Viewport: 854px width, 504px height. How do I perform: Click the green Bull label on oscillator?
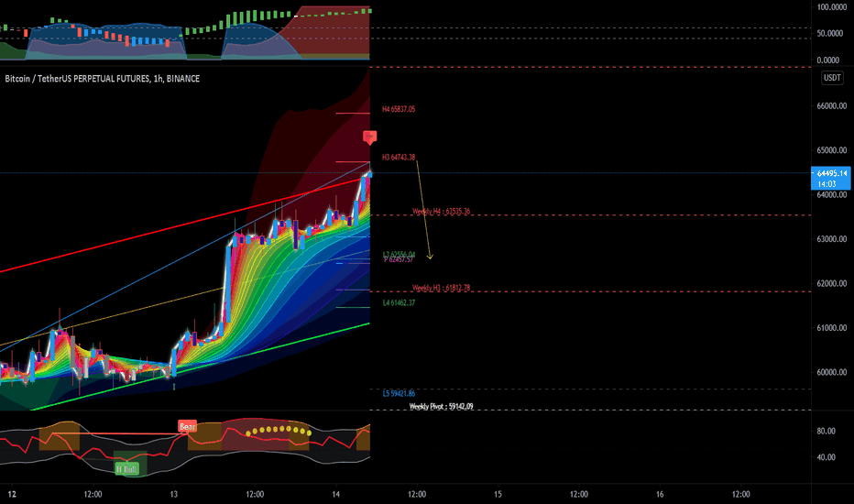(x=126, y=468)
